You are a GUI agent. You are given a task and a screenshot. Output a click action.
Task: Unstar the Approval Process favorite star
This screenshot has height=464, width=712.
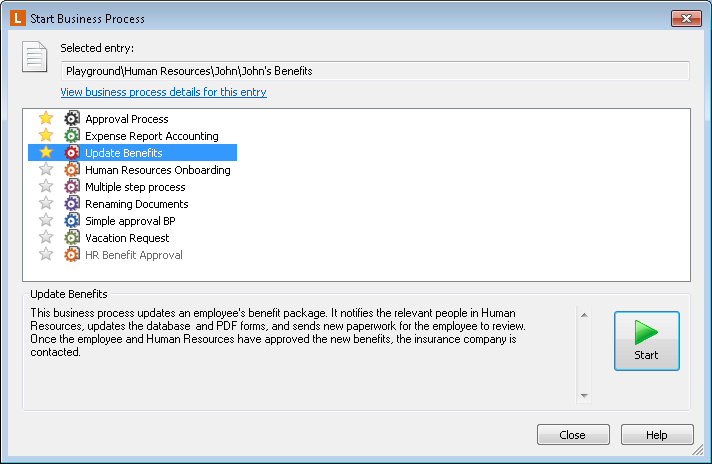point(46,118)
